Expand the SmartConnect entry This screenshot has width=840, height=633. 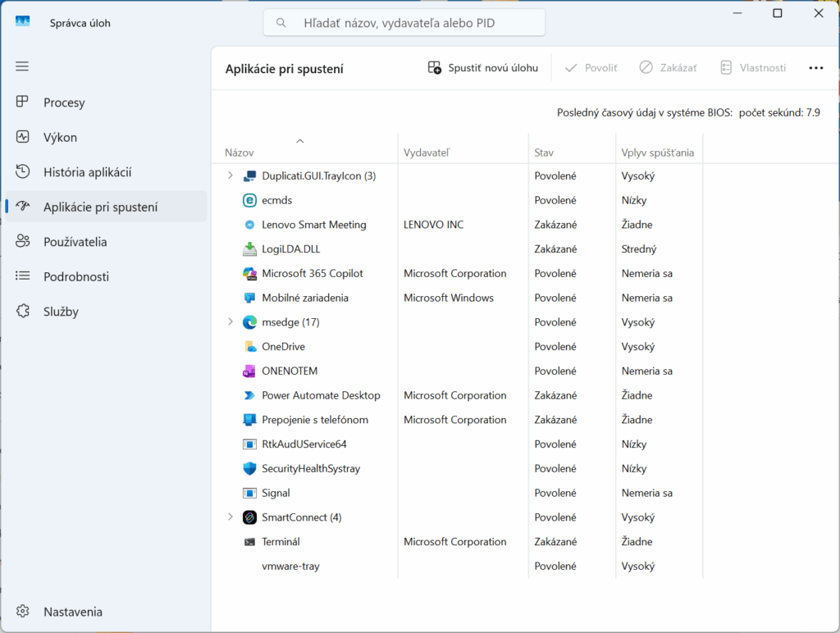click(230, 517)
